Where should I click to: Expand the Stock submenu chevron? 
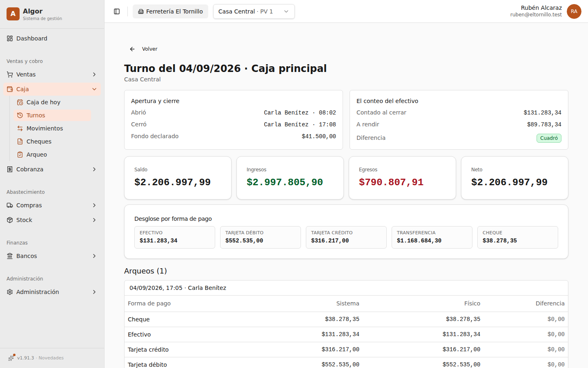pos(94,220)
